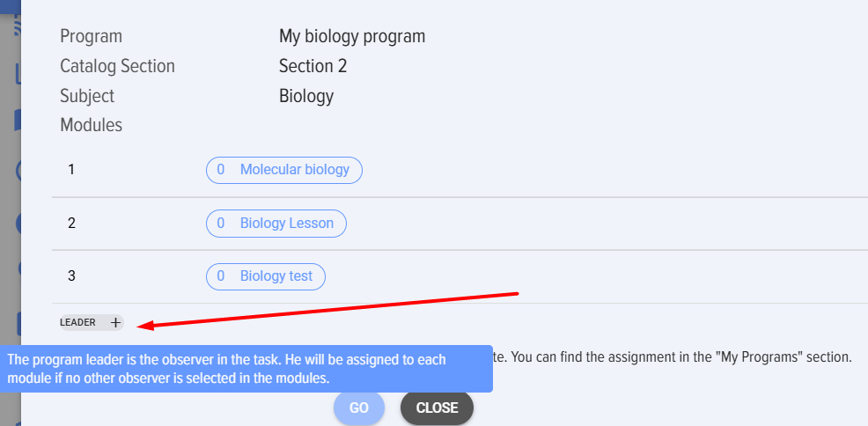Click module row number 2
The image size is (868, 426).
[x=71, y=223]
